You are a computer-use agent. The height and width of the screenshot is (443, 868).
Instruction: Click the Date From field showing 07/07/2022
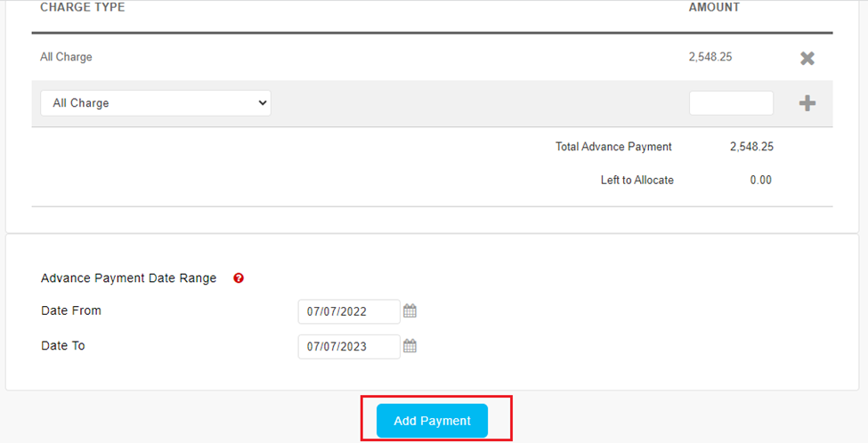tap(349, 311)
